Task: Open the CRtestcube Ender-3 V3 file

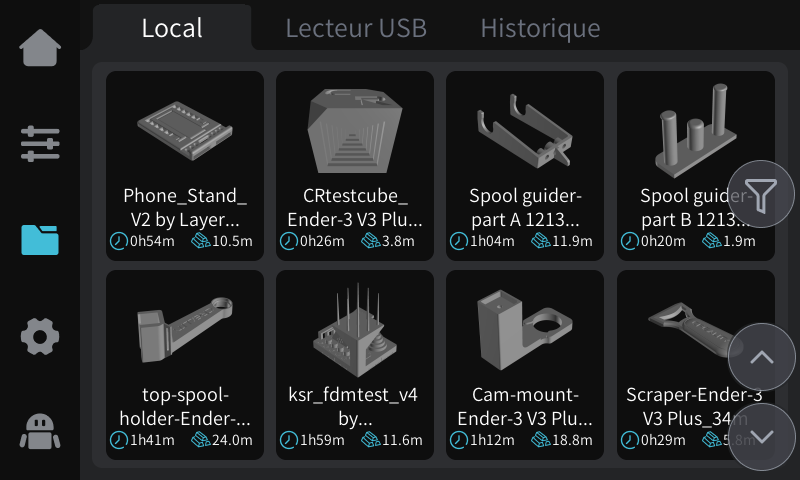Action: [x=355, y=130]
